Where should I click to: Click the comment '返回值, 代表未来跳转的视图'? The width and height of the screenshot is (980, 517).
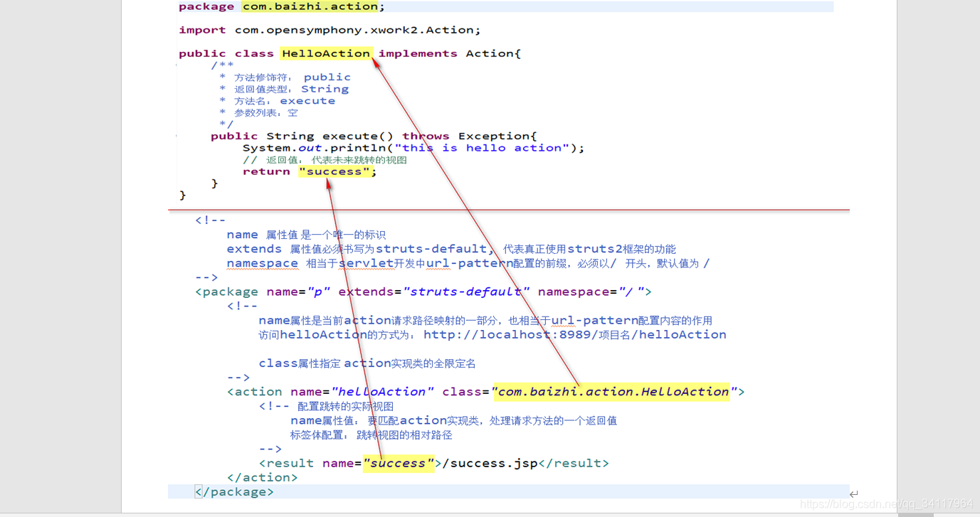pos(325,160)
